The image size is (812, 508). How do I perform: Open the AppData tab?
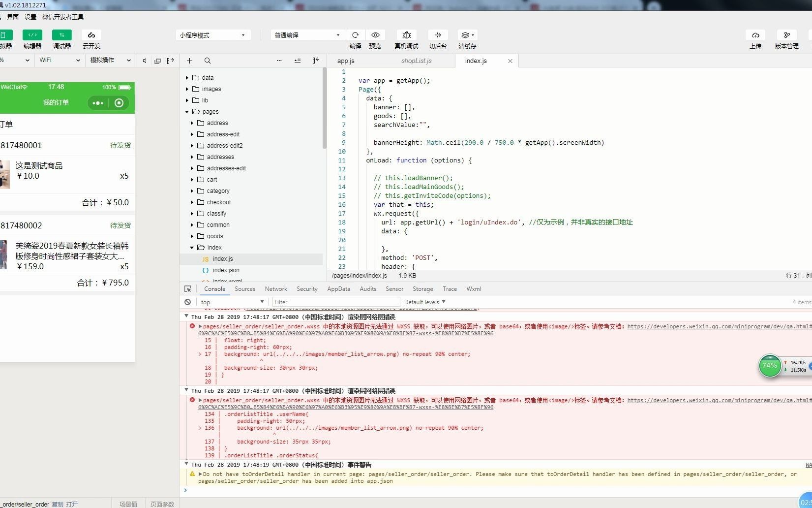[x=338, y=289]
